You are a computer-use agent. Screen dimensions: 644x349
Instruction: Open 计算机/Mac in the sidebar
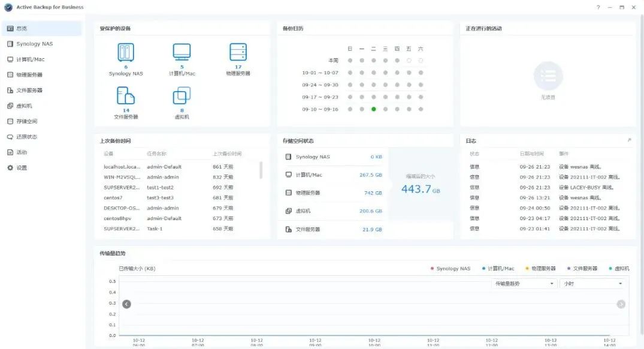tap(43, 59)
